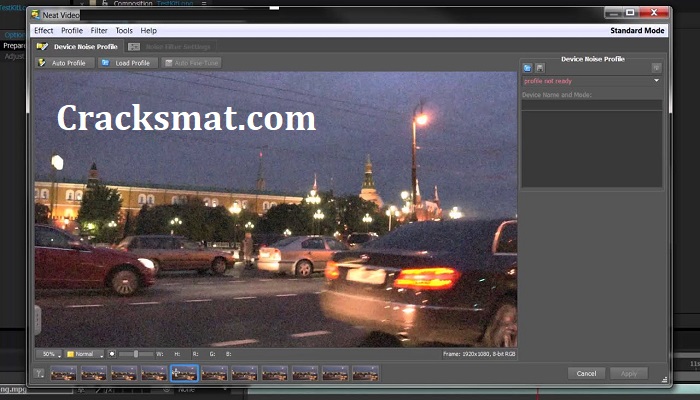Image resolution: width=700 pixels, height=400 pixels.
Task: Adjust the viewer brightness slider
Action: [136, 354]
